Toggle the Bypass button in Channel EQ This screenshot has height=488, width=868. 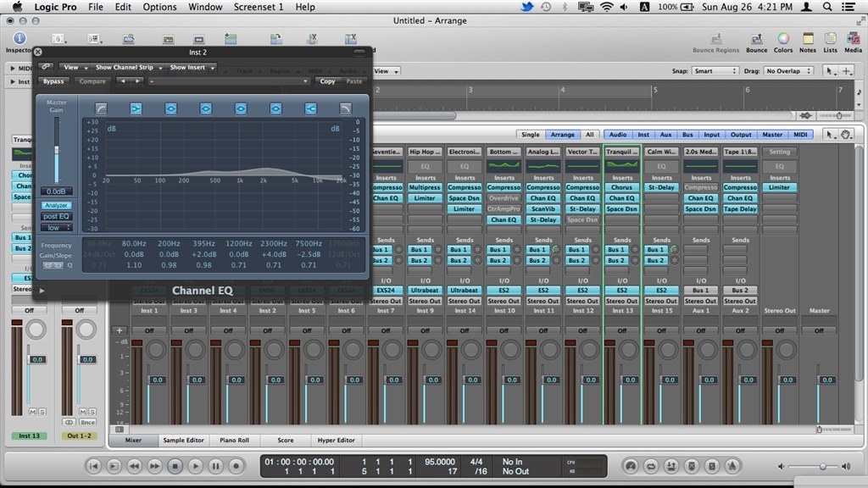click(x=53, y=81)
